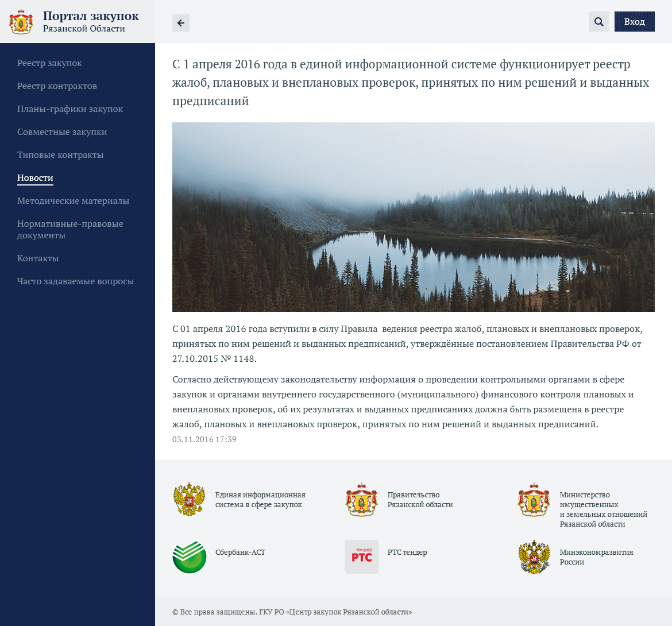Navigate to Типовые контракты
Viewport: 672px width, 626px height.
click(x=60, y=155)
